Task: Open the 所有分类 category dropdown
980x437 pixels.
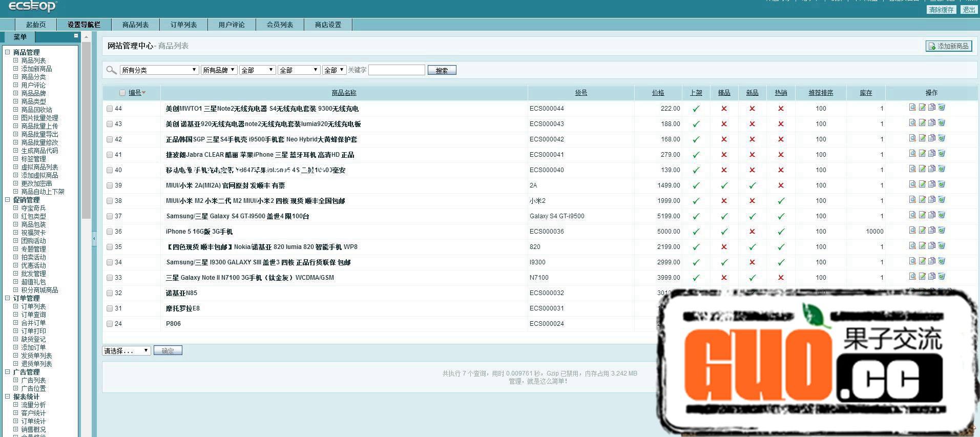Action: click(159, 70)
